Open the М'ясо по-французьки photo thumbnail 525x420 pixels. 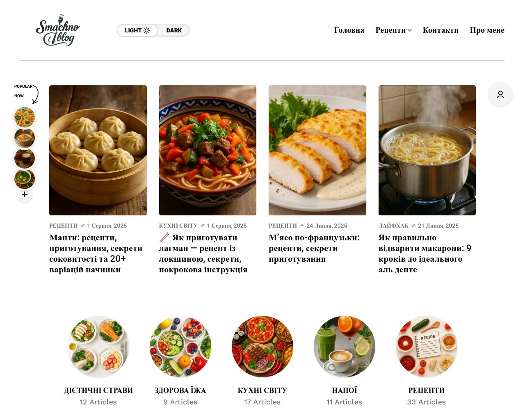(317, 150)
